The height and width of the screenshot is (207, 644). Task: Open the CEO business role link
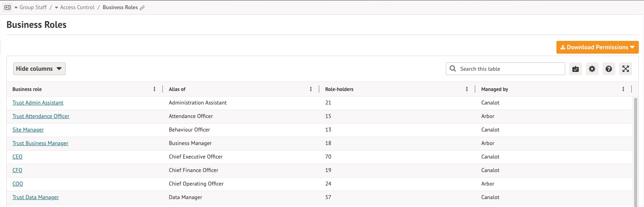pyautogui.click(x=18, y=157)
